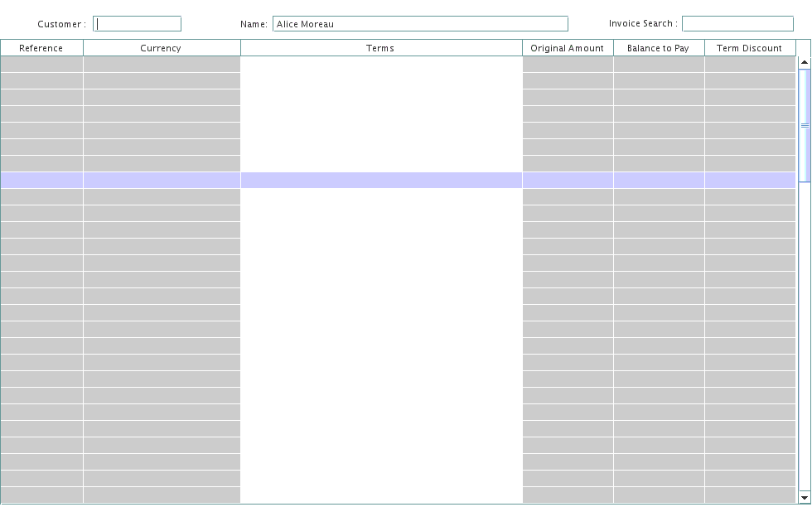Click the Invoice Search text box
The image size is (812, 507).
tap(737, 24)
